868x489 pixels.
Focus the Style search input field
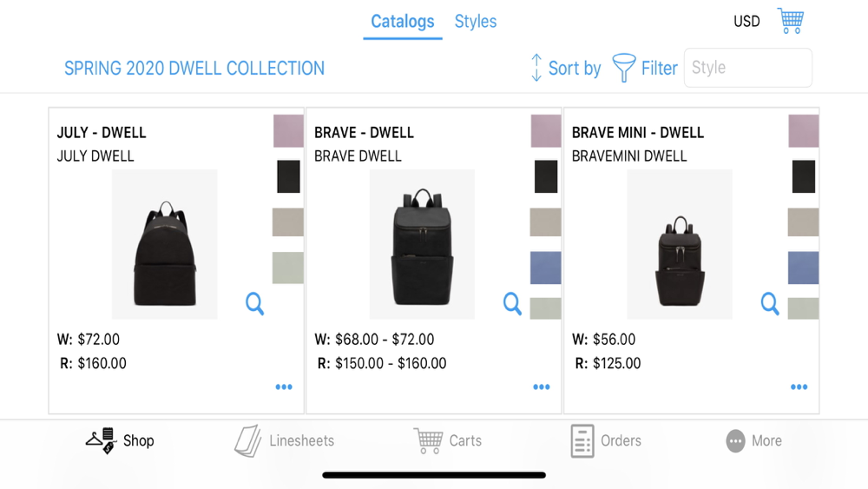(x=748, y=68)
